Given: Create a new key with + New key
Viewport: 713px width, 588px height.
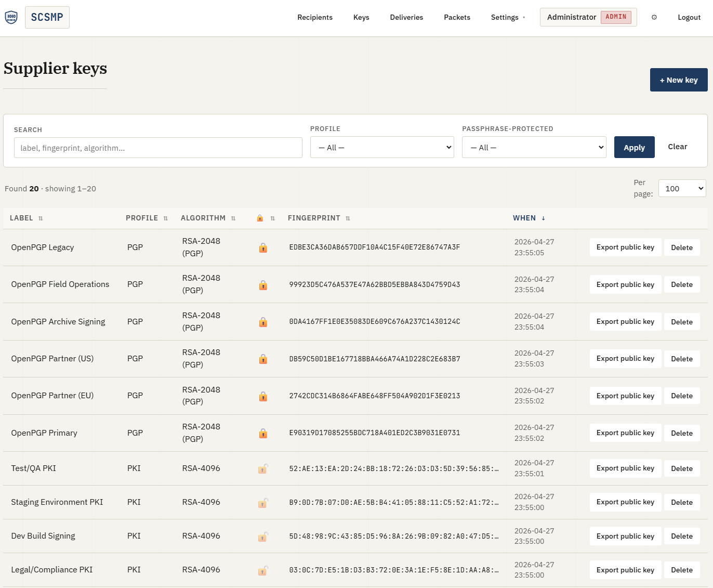Looking at the screenshot, I should point(679,80).
